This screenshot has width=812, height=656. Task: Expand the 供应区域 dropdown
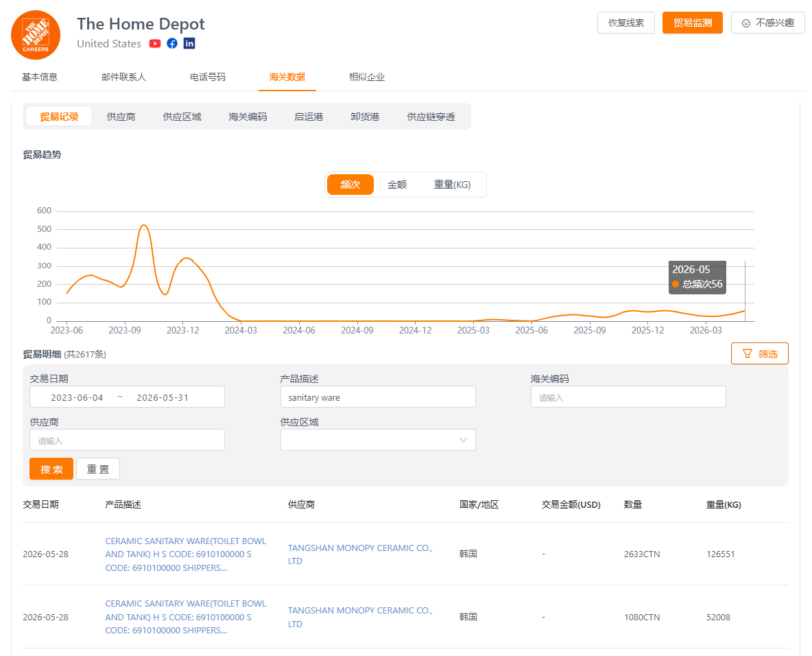point(378,441)
